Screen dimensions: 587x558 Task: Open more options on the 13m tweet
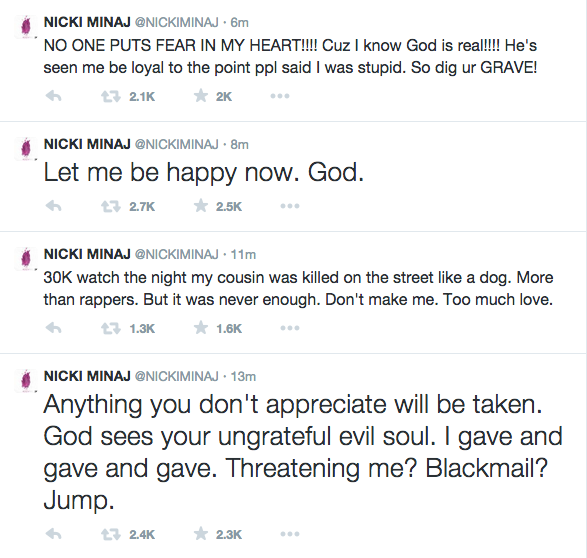click(290, 534)
